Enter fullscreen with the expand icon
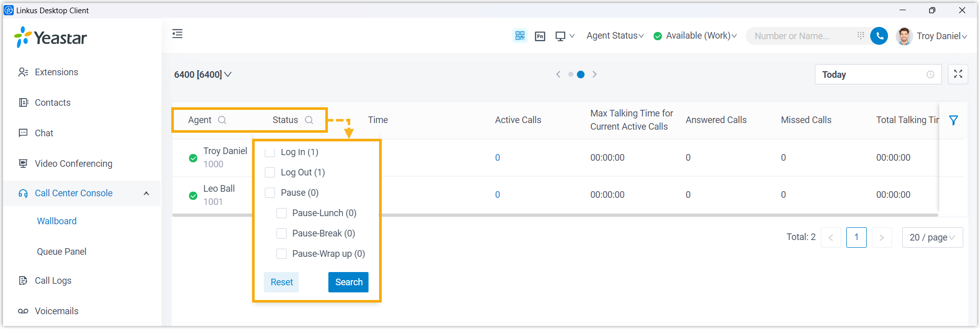Screen dimensions: 980x329 tap(958, 74)
